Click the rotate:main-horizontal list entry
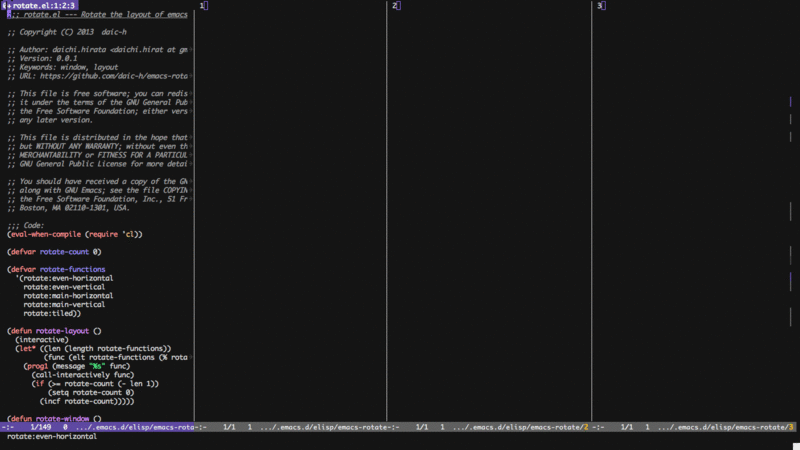 68,296
